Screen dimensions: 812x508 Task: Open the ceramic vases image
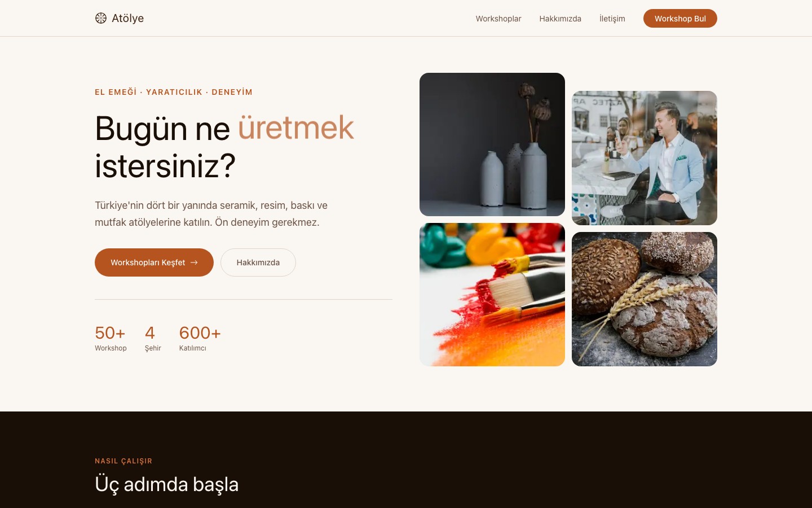492,144
